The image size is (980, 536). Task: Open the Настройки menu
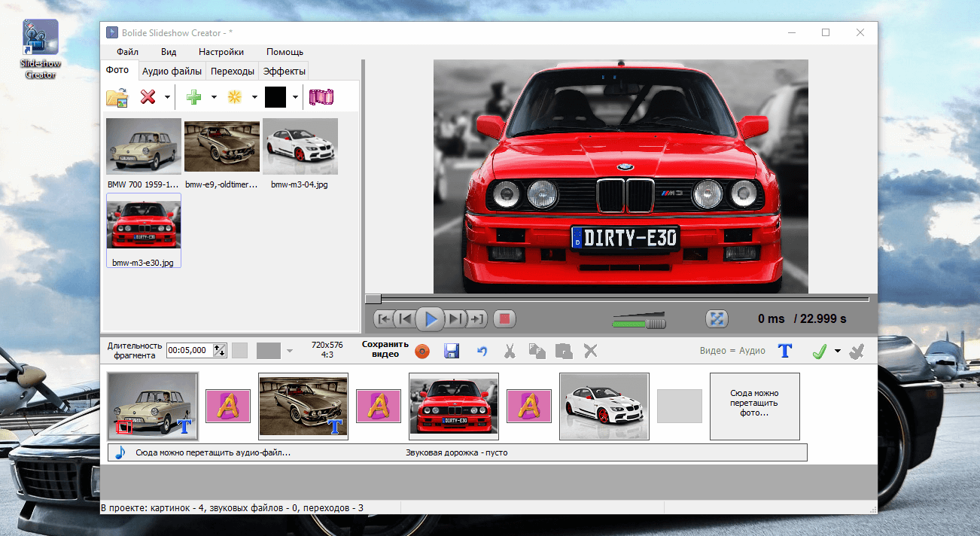coord(221,52)
